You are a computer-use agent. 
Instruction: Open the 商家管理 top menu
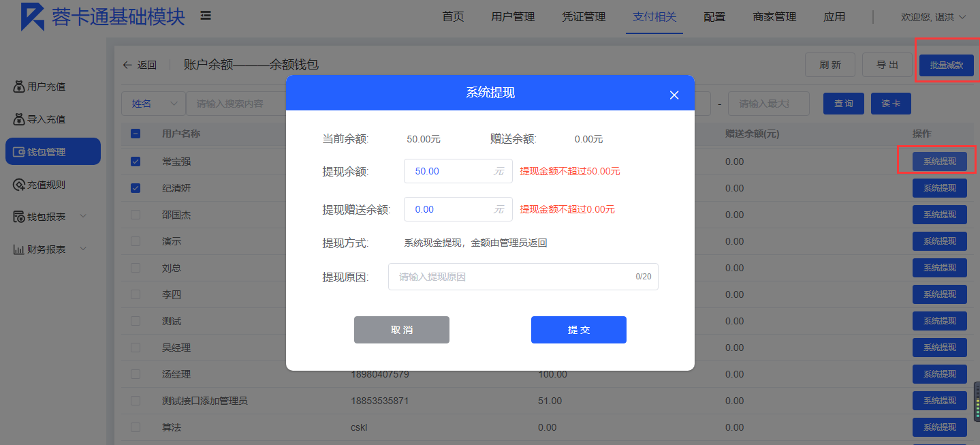click(x=774, y=17)
